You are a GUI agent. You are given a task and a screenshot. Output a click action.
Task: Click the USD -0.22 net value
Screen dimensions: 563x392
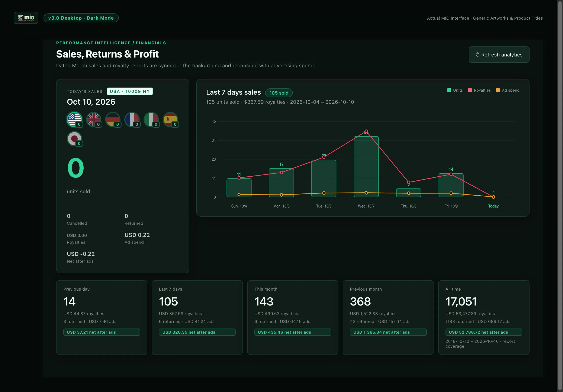click(x=81, y=254)
